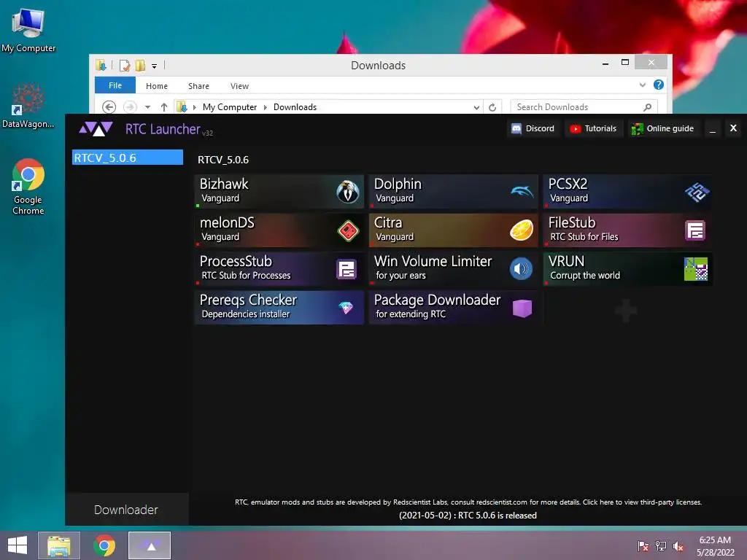The image size is (747, 560).
Task: Refresh the Downloads folder view
Action: 492,107
